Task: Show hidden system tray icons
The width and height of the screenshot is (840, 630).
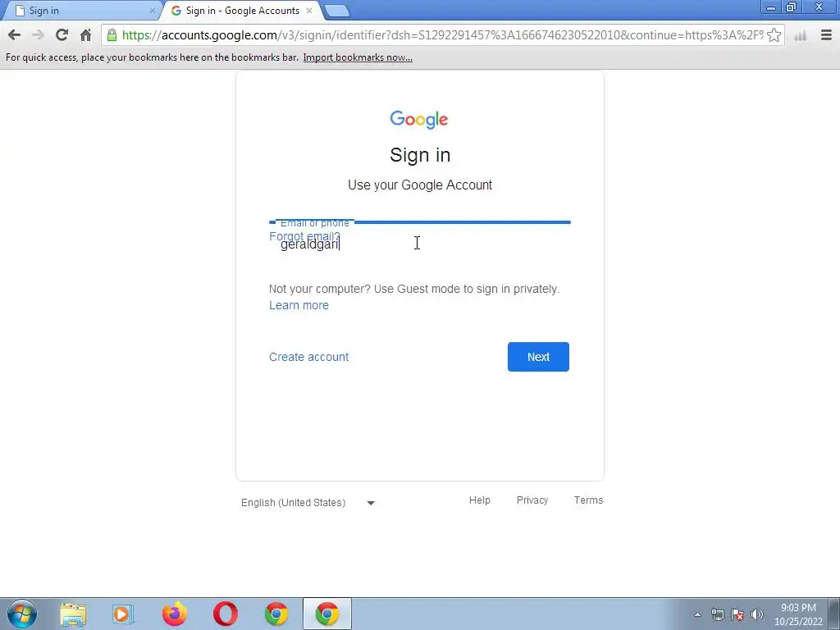Action: 697,614
